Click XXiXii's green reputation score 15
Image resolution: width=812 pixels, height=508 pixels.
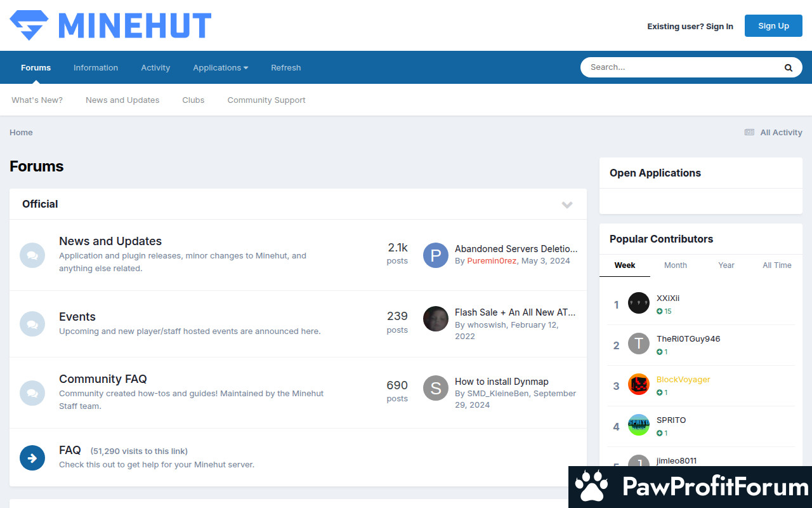(664, 311)
